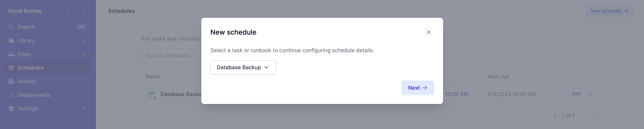Click the New schedule button top right
This screenshot has width=644, height=129.
point(609,11)
